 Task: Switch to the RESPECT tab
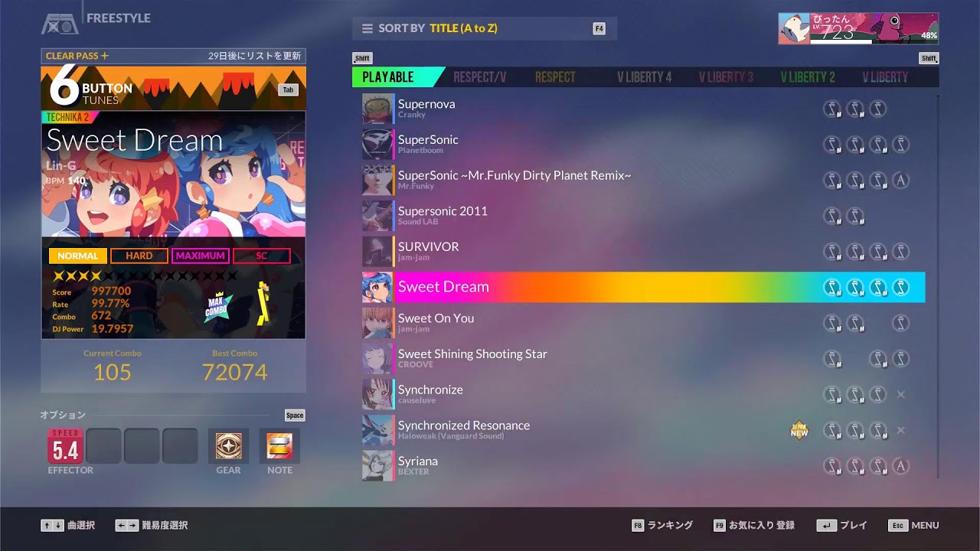coord(555,77)
